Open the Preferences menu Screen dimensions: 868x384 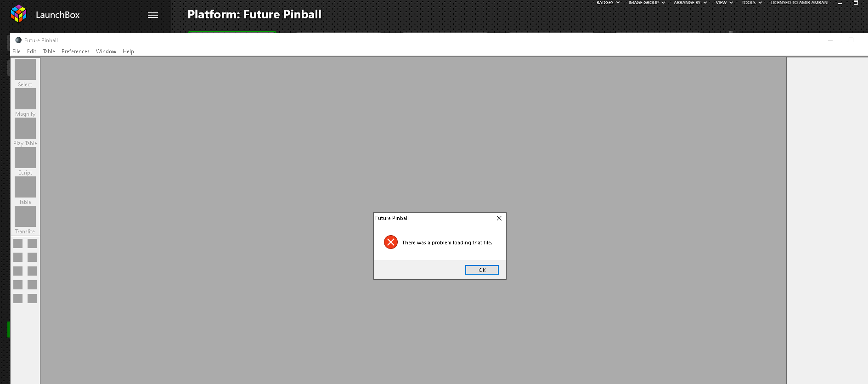[75, 51]
